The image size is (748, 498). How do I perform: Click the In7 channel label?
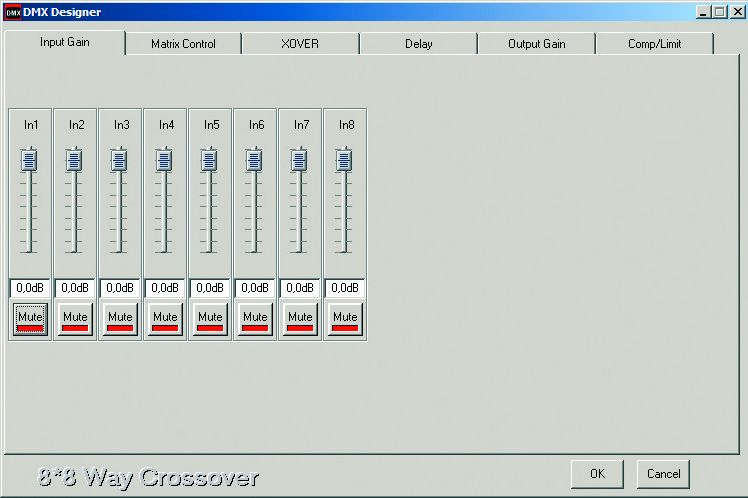pos(301,125)
